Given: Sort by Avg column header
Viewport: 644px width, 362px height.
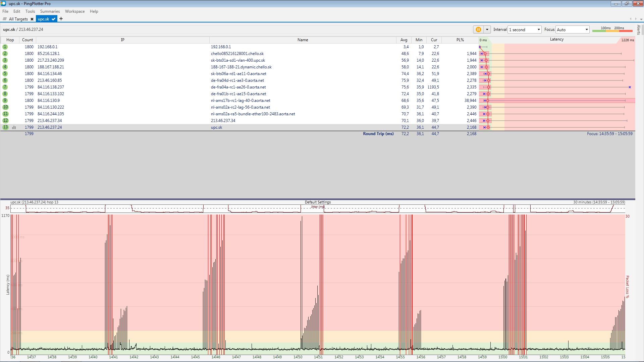Looking at the screenshot, I should [404, 40].
